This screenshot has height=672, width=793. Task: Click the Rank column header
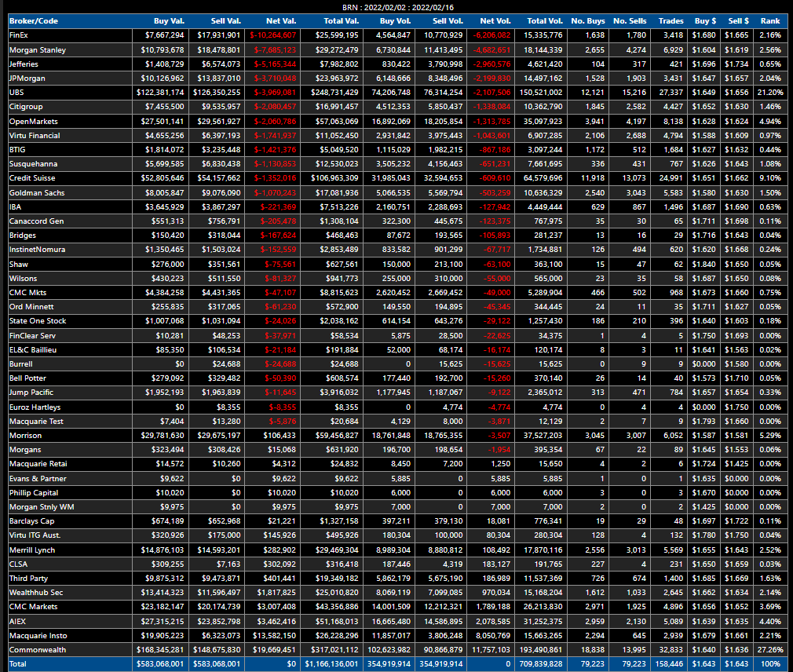pos(769,20)
